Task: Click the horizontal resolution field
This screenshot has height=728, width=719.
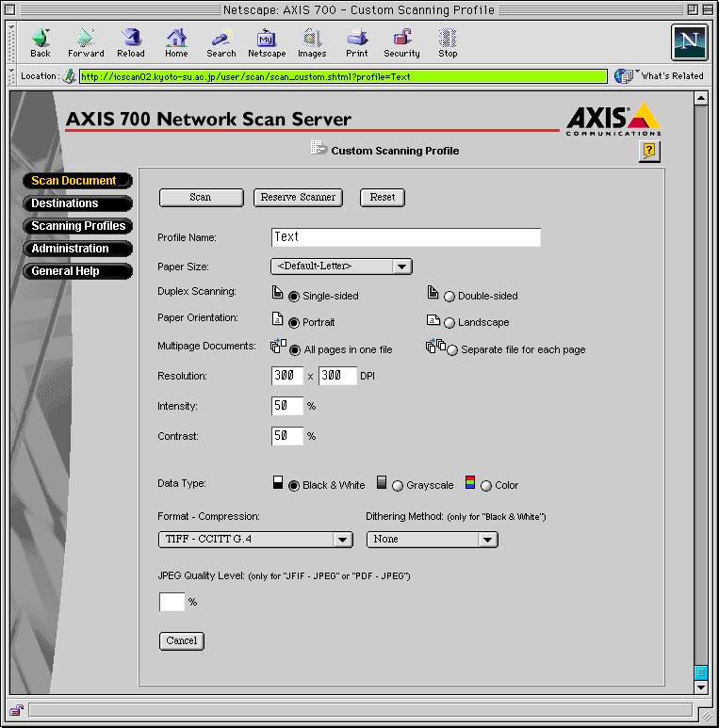Action: [287, 376]
